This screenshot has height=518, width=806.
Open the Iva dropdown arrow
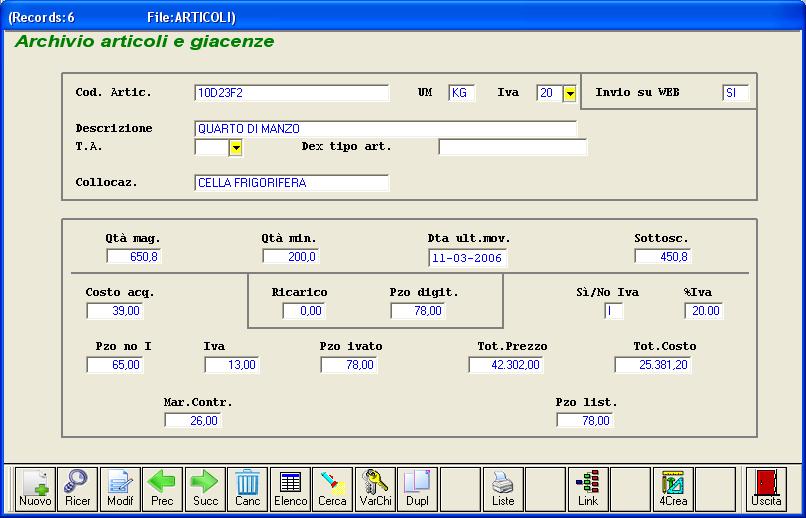(x=570, y=94)
